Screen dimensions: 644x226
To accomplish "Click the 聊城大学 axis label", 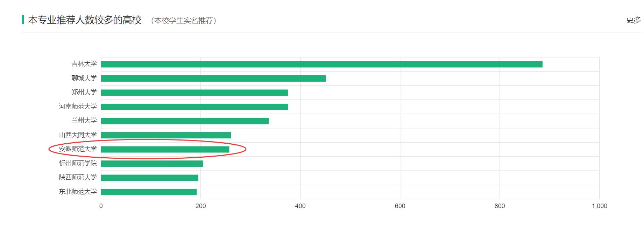I will click(x=84, y=78).
